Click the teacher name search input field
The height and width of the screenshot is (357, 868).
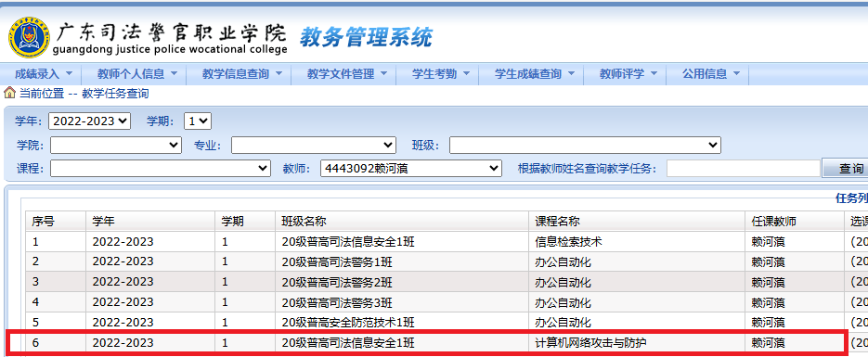coord(743,169)
